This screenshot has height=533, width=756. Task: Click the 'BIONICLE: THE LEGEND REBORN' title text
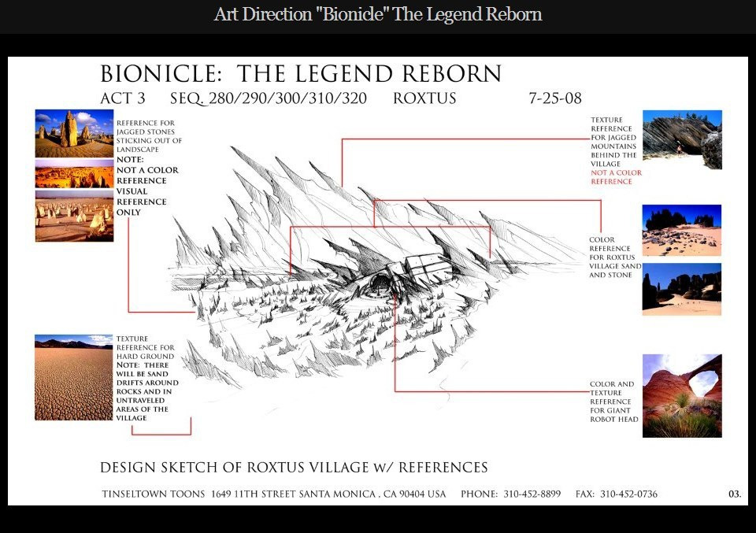[301, 74]
